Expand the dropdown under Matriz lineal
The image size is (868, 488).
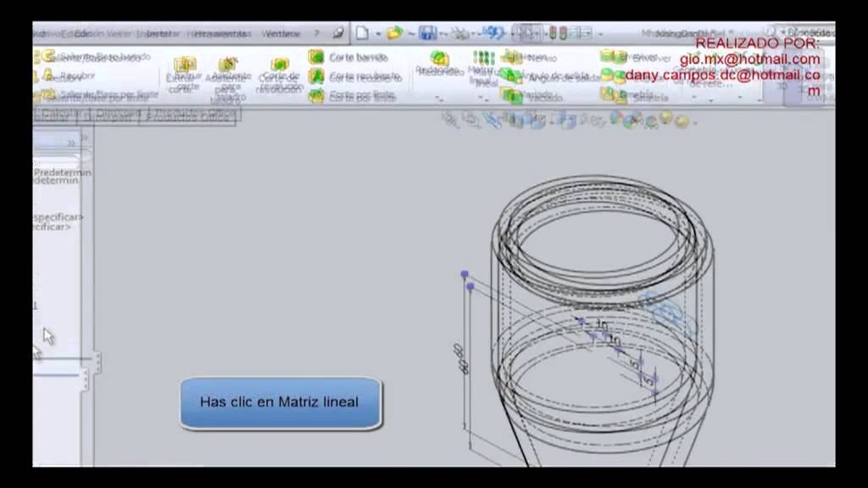(x=483, y=99)
